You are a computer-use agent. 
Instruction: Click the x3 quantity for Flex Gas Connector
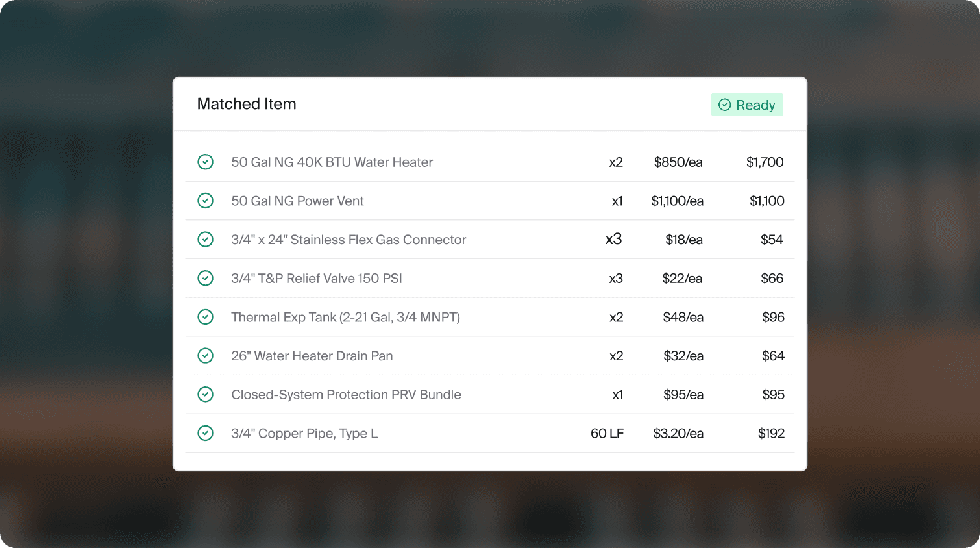click(x=613, y=240)
